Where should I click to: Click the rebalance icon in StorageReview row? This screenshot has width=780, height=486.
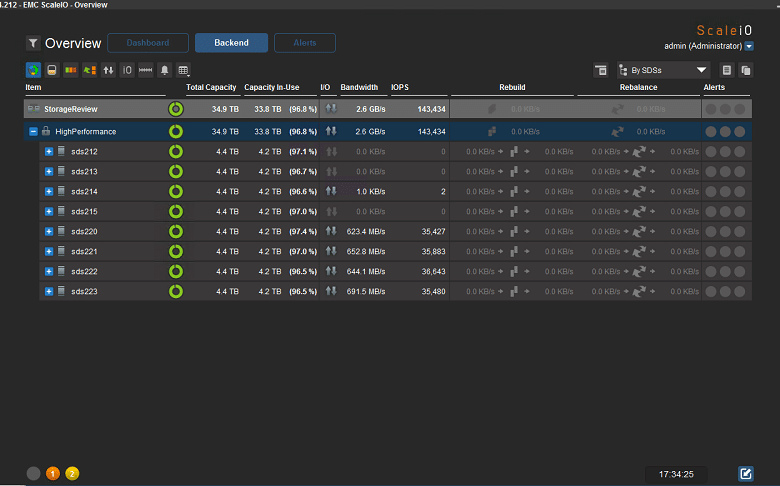click(617, 109)
